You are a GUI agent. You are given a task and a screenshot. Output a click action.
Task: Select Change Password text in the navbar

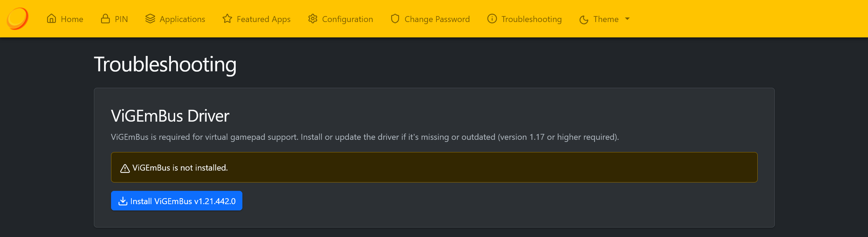(x=437, y=19)
